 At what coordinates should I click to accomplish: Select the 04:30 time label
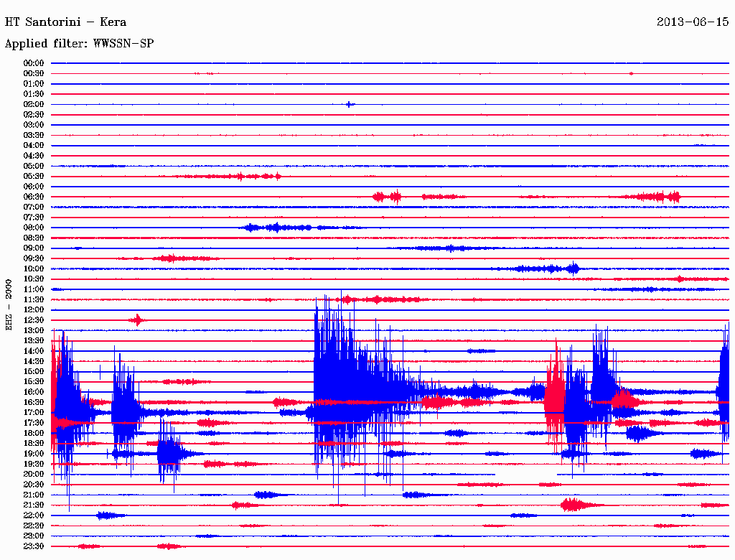(x=34, y=156)
